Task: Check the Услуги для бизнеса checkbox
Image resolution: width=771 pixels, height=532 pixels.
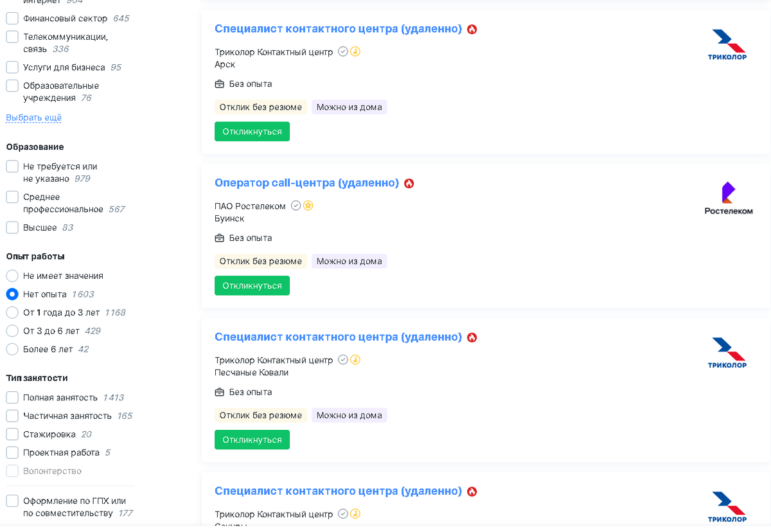Action: (x=12, y=67)
